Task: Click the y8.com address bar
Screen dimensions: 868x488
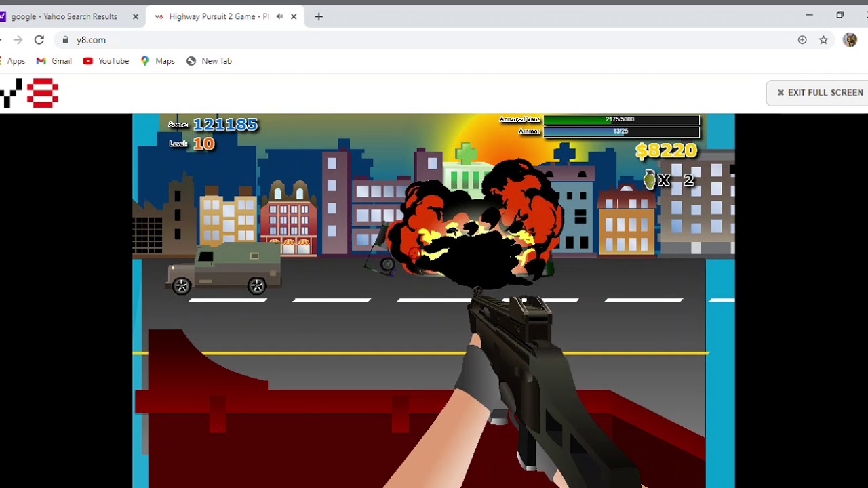Action: tap(427, 40)
